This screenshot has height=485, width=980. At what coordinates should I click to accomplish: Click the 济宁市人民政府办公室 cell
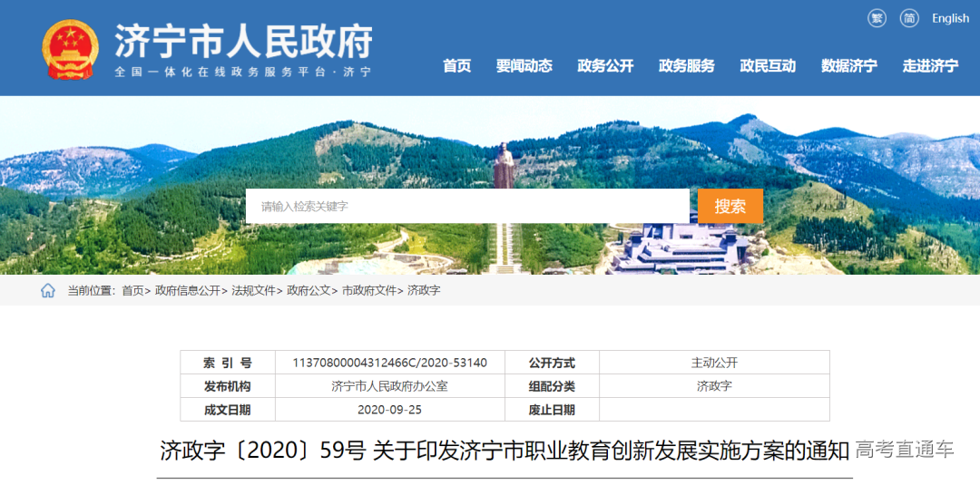pos(390,386)
